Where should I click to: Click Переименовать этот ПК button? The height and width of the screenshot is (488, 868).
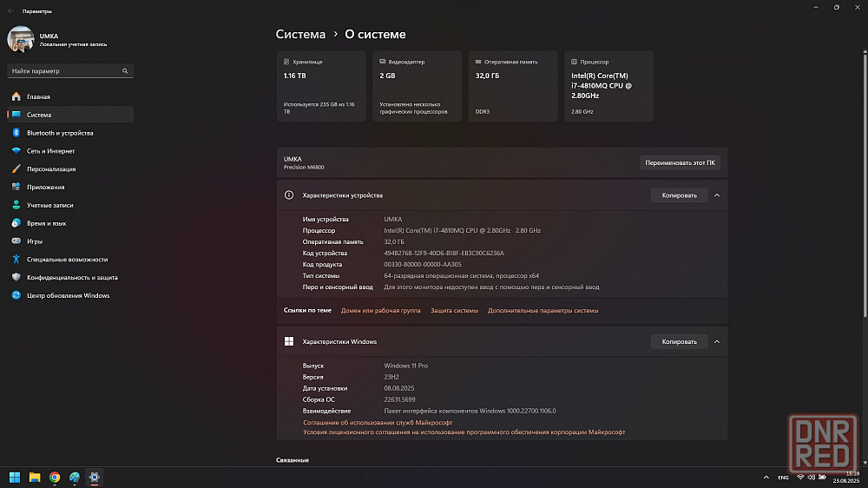point(680,163)
